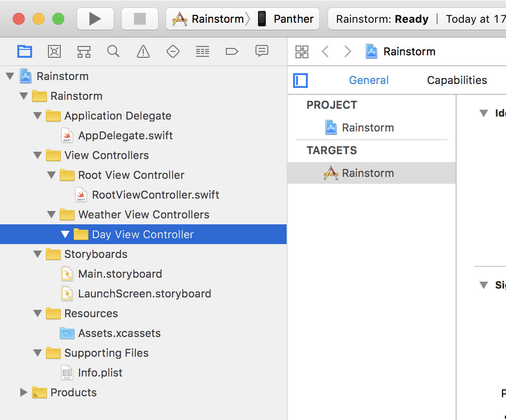
Task: Select the General tab
Action: click(369, 80)
